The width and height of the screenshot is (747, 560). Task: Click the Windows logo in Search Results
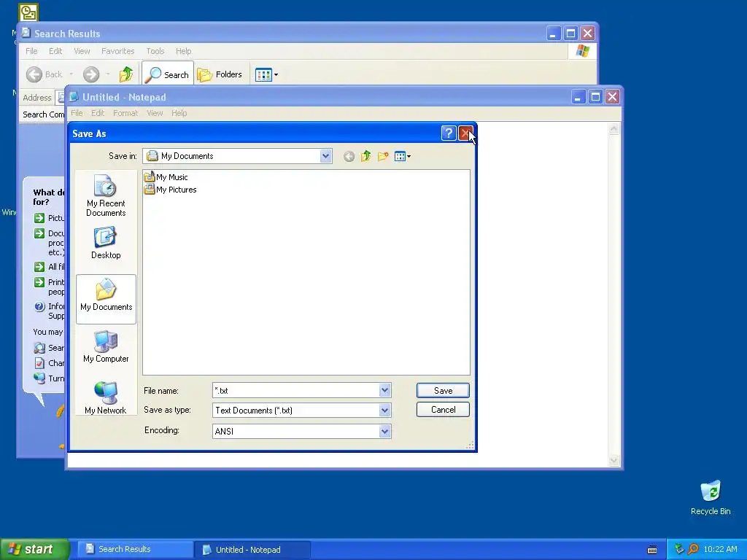point(582,51)
